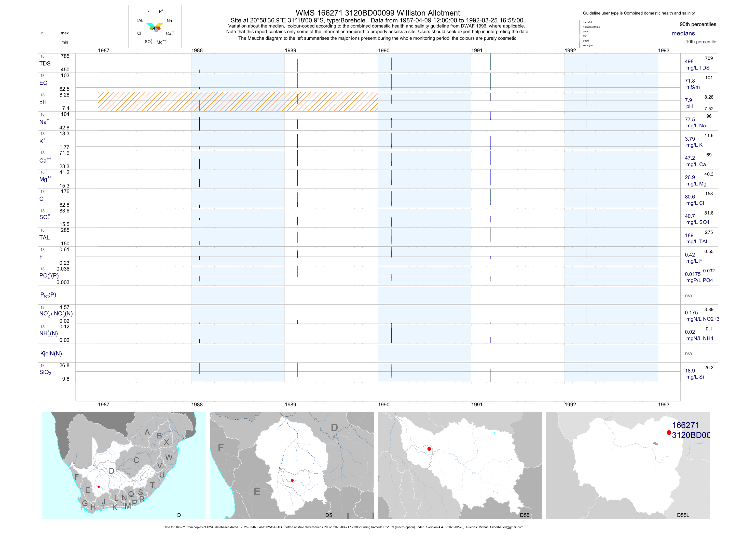This screenshot has height=535, width=756.
Task: Select the 1988 label on the top axis
Action: coord(197,50)
